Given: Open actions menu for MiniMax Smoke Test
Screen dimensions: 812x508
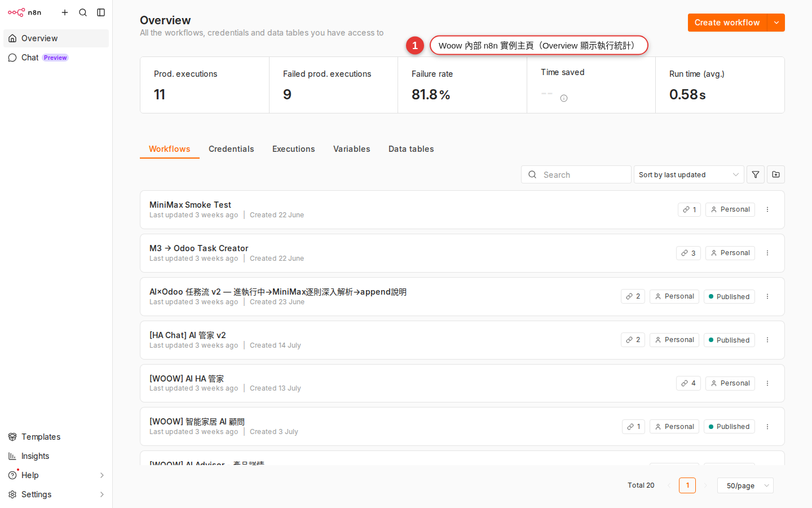Looking at the screenshot, I should click(x=767, y=209).
